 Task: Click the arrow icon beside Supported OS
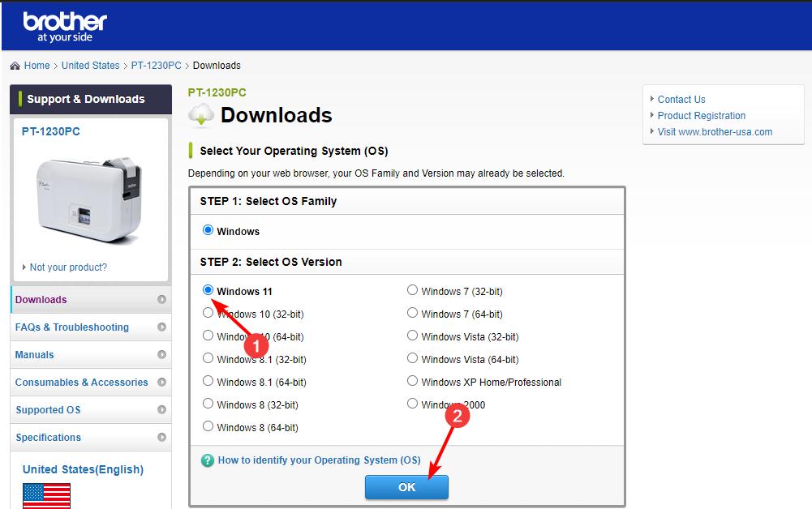click(161, 410)
